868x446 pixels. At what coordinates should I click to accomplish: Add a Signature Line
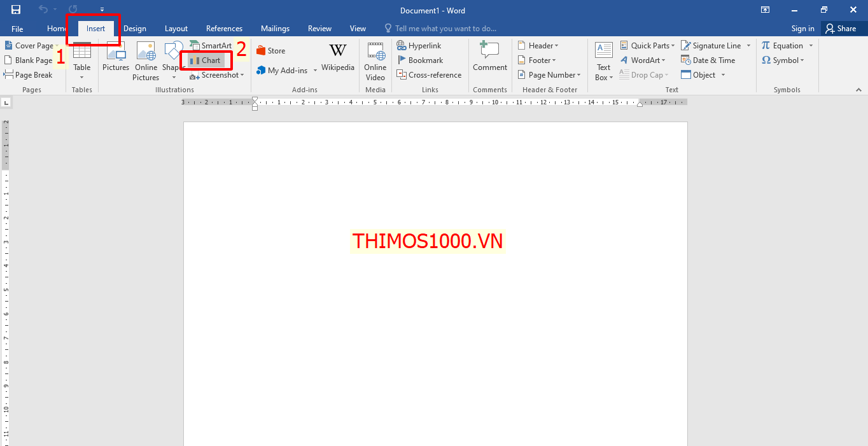(x=711, y=46)
